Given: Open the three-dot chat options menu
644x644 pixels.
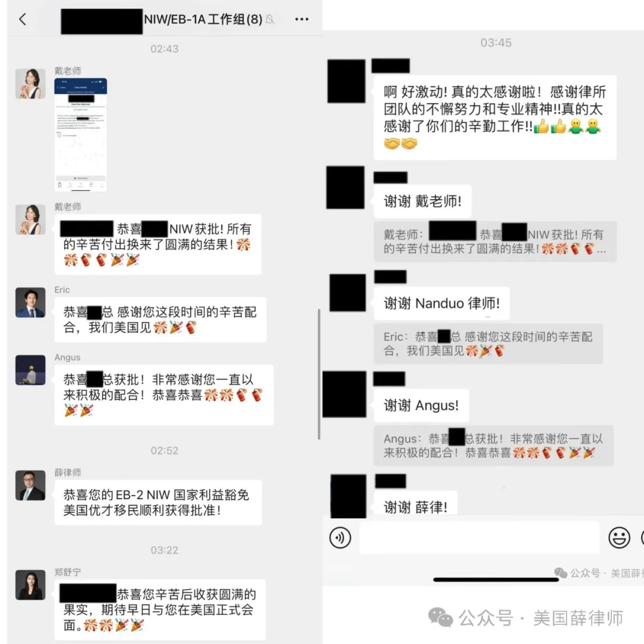Looking at the screenshot, I should [302, 19].
